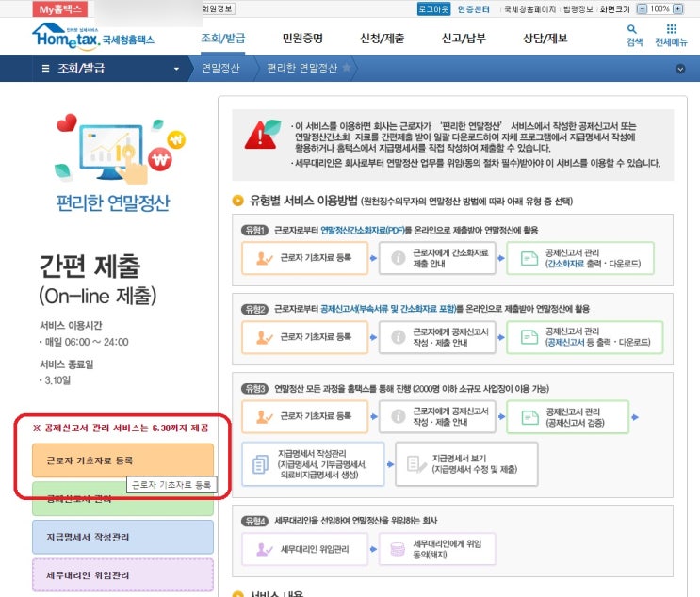Open the 국세청홈페이지 link

(529, 9)
